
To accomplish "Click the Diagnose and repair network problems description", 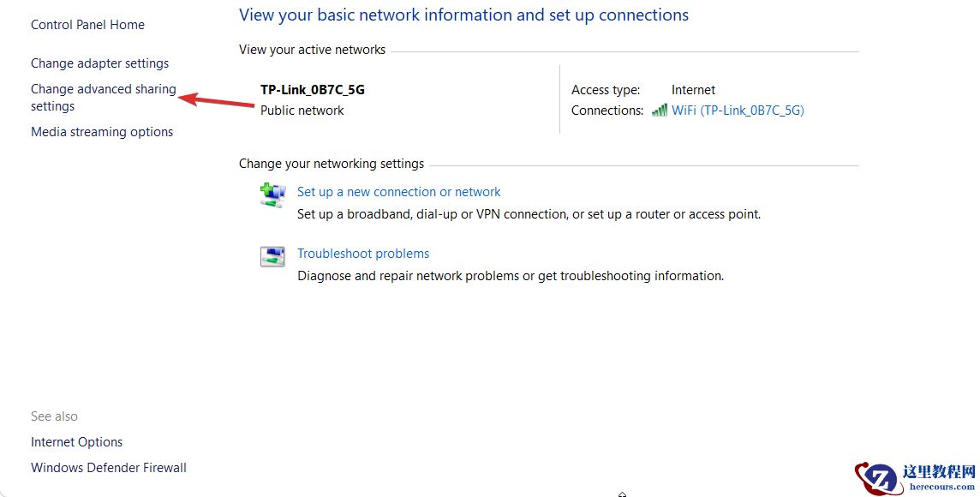I will pos(510,276).
